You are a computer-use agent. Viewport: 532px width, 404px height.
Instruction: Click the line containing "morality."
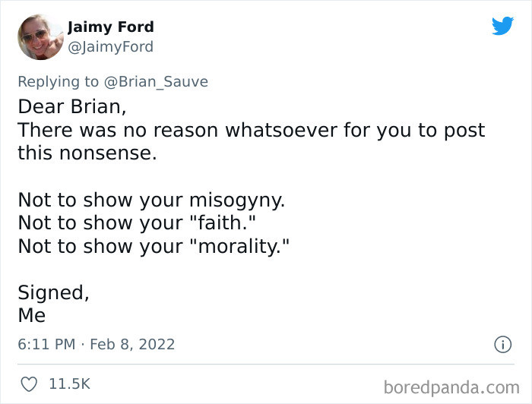click(154, 246)
